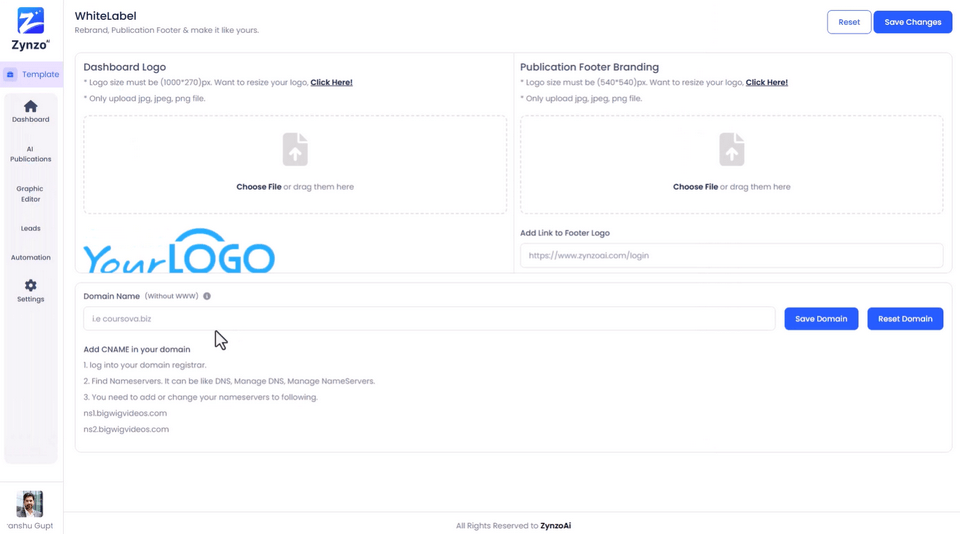Open Settings via the gear icon
This screenshot has width=960, height=534.
pyautogui.click(x=31, y=285)
